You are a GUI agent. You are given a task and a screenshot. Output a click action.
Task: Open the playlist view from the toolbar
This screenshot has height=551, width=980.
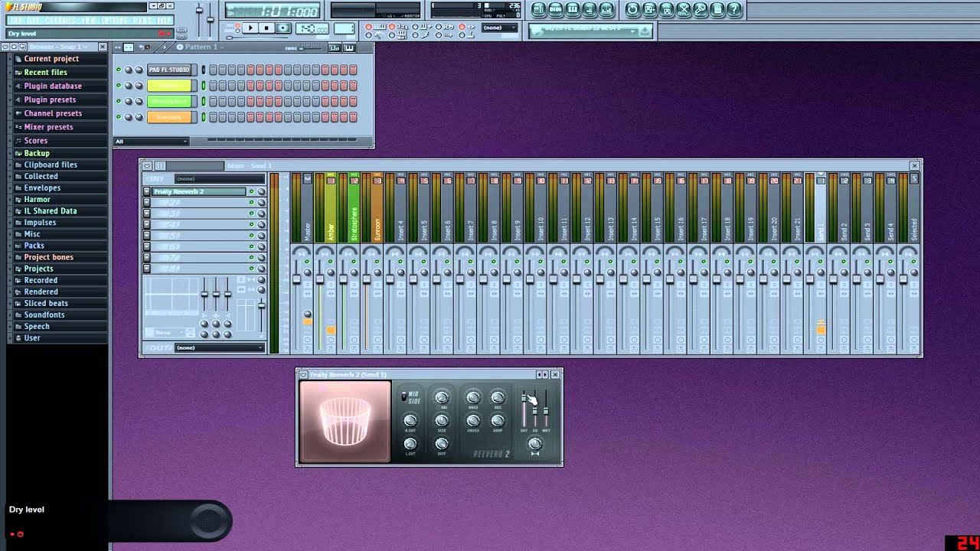tap(539, 10)
